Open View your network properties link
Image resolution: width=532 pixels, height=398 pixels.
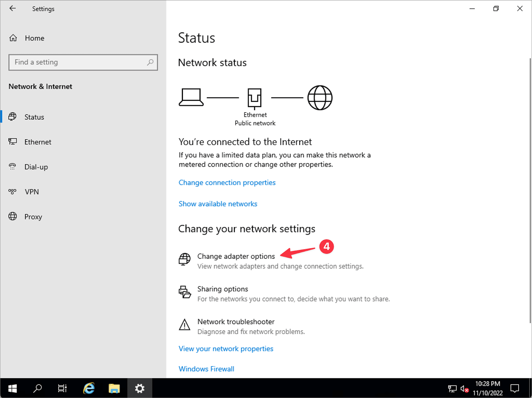[226, 349]
